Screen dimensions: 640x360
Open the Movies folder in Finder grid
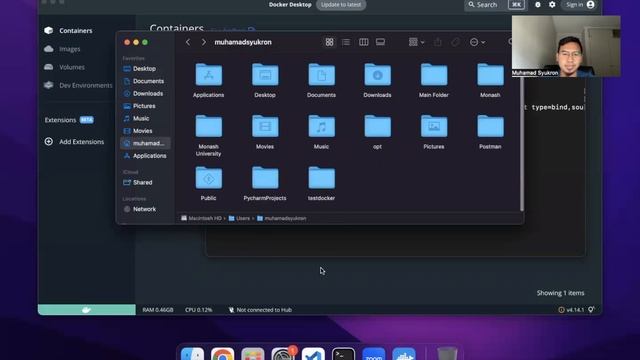pos(265,126)
